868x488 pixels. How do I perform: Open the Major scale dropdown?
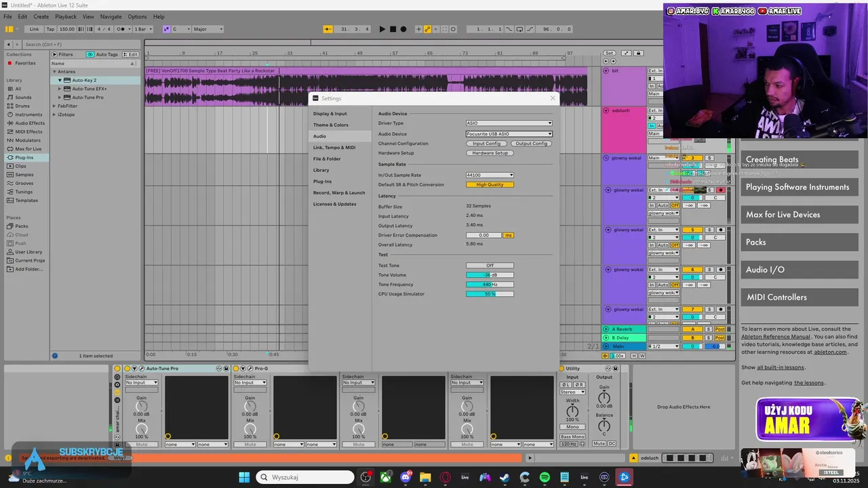coord(208,29)
